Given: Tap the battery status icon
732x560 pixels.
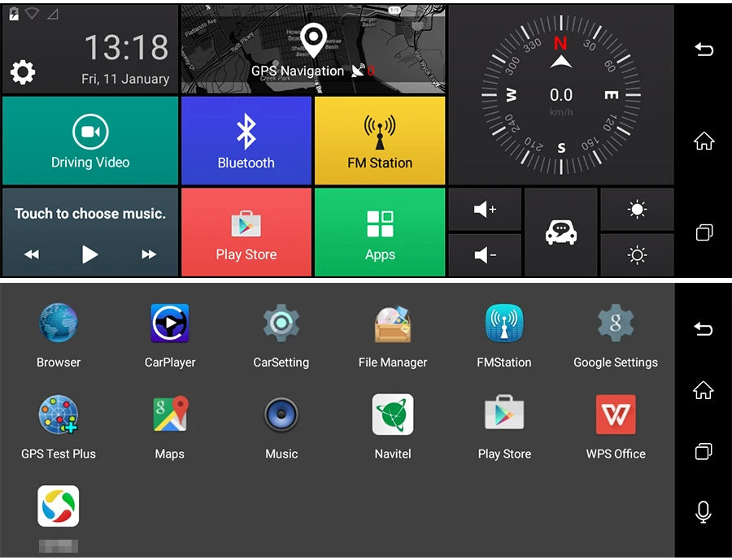Looking at the screenshot, I should 14,14.
